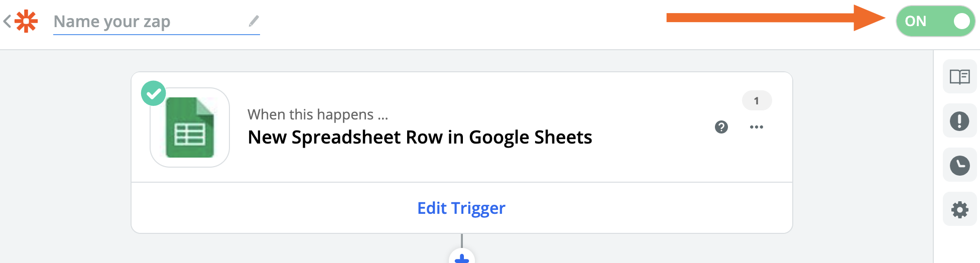The image size is (980, 263).
Task: Show issues via the exclamation mark icon
Action: click(959, 121)
